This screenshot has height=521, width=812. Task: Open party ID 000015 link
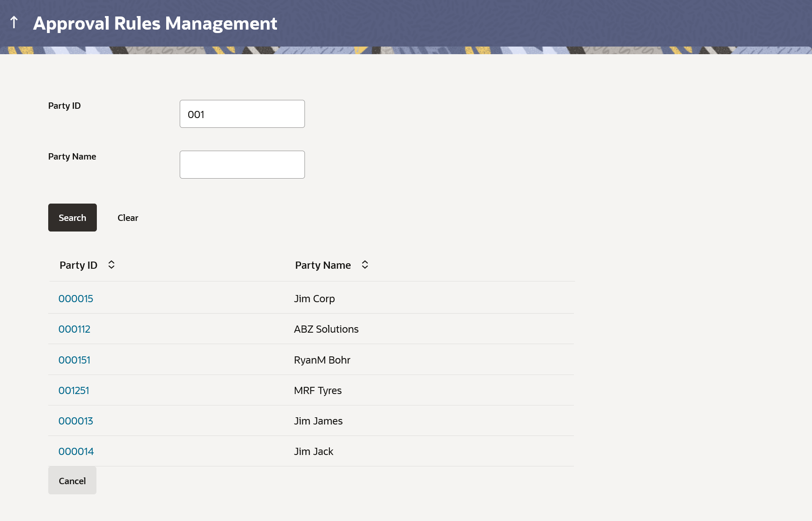point(76,299)
